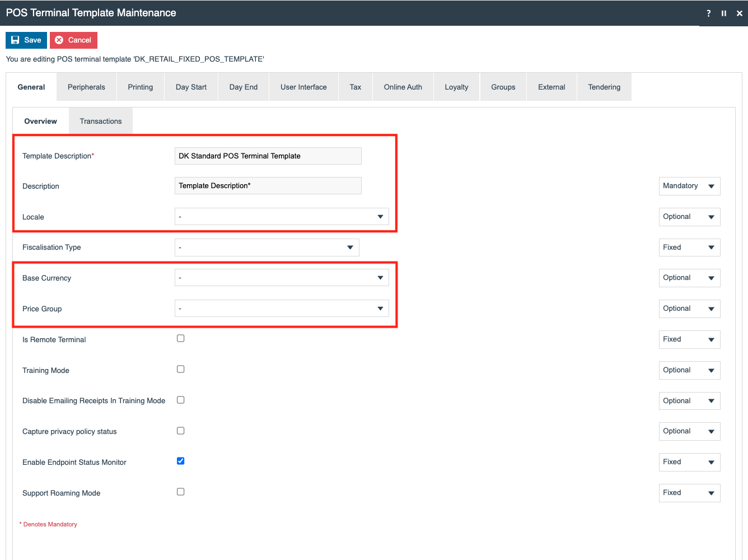Open the Mandatory dropdown for Description
Screen dimensions: 748x560
pyautogui.click(x=690, y=186)
